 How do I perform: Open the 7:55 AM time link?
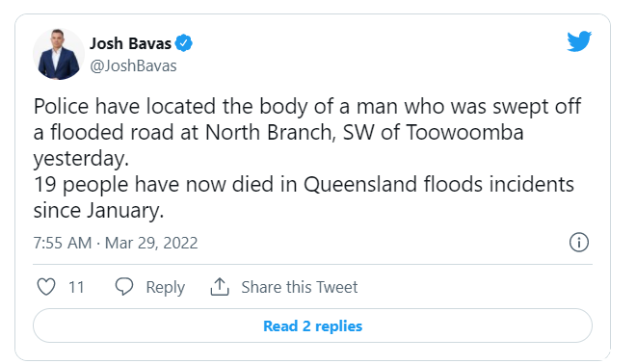pos(63,243)
